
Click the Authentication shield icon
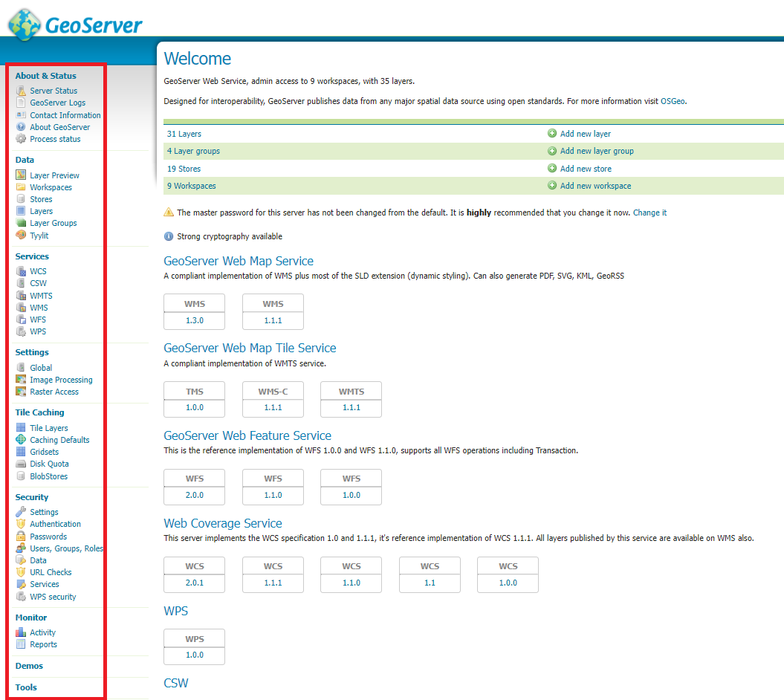pyautogui.click(x=21, y=523)
